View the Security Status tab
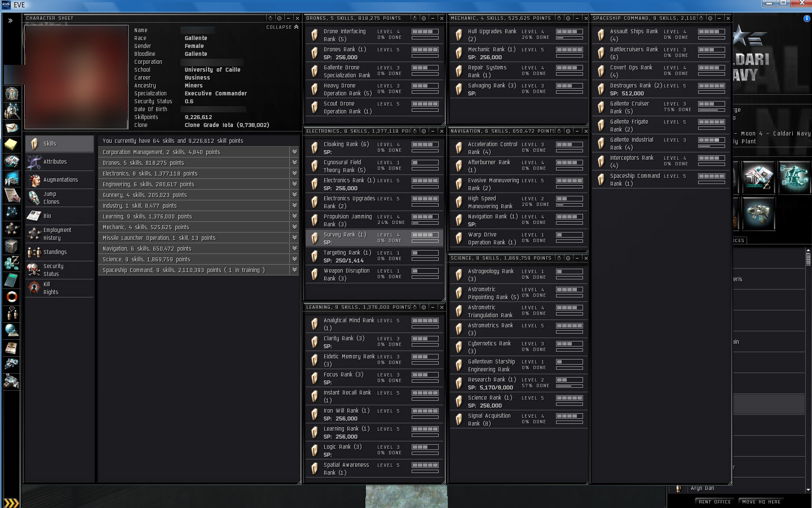 pos(59,270)
